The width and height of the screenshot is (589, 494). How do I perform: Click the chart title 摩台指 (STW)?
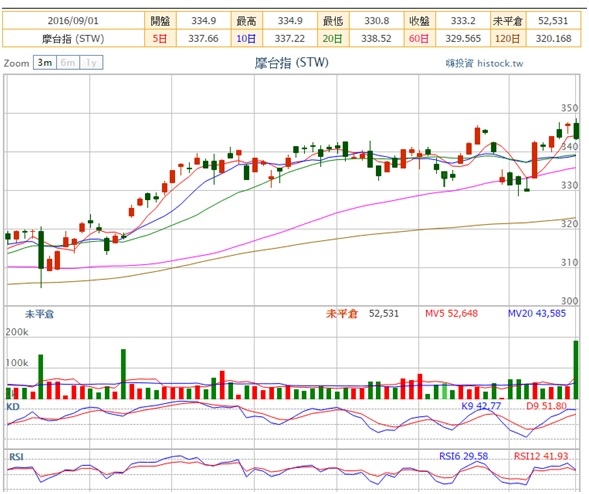coord(291,63)
